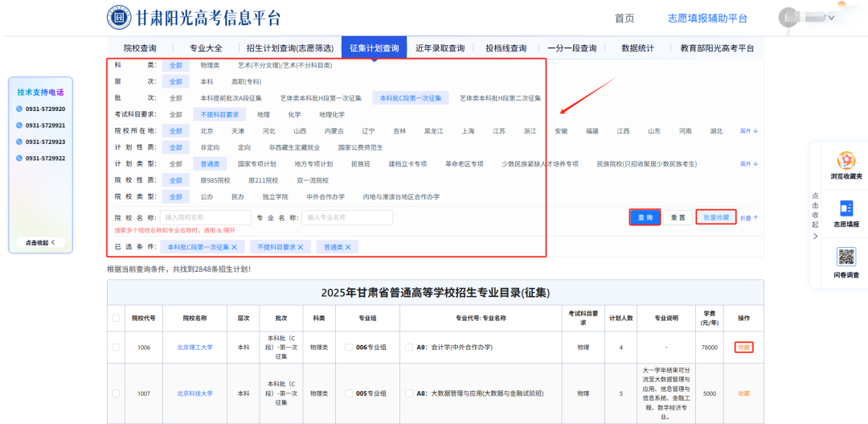Open the 一分一段查询 tab
The width and height of the screenshot is (868, 424).
click(x=572, y=48)
